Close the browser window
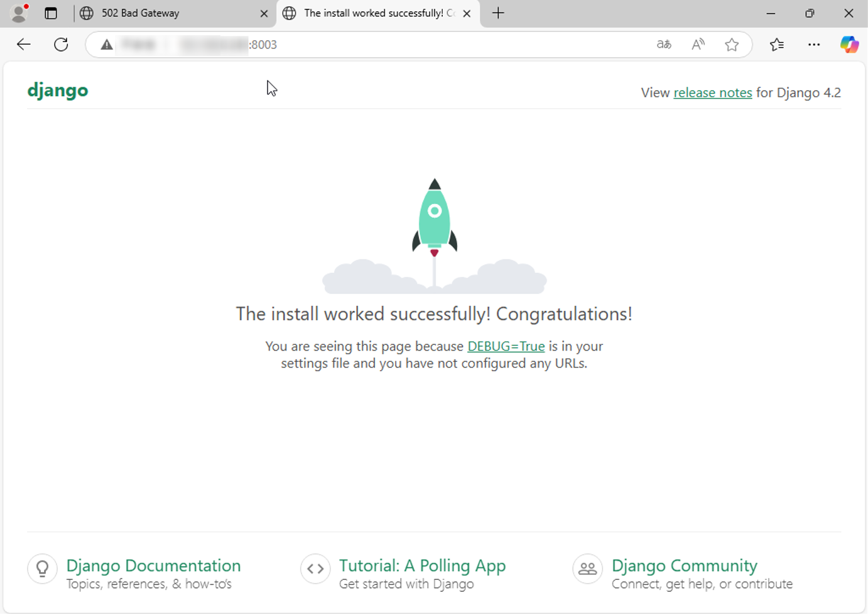The height and width of the screenshot is (615, 868). (849, 13)
